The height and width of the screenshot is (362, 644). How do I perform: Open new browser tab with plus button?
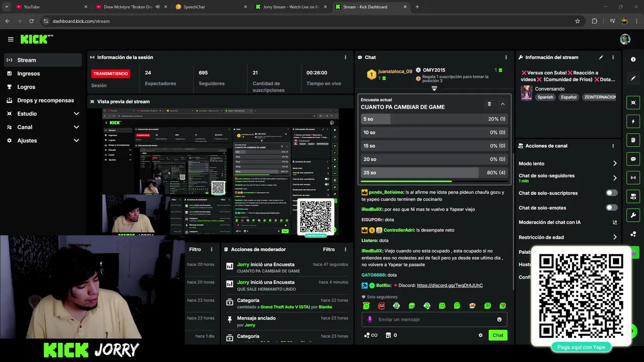click(x=417, y=7)
